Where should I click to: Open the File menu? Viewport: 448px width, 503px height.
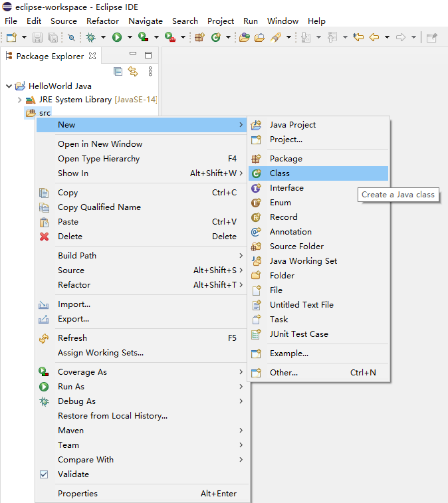coord(11,21)
